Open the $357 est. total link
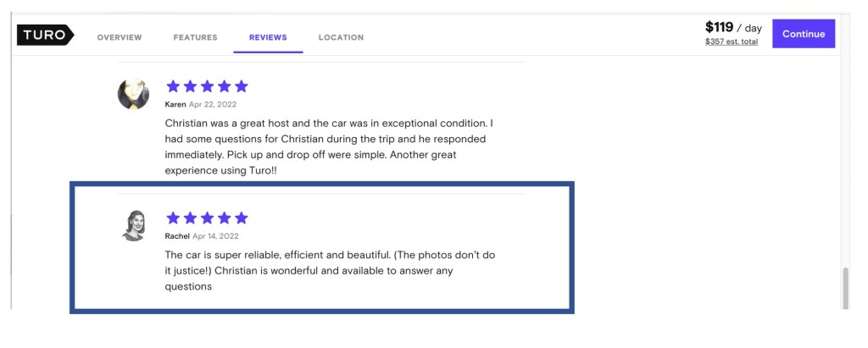The height and width of the screenshot is (348, 868). pyautogui.click(x=732, y=41)
